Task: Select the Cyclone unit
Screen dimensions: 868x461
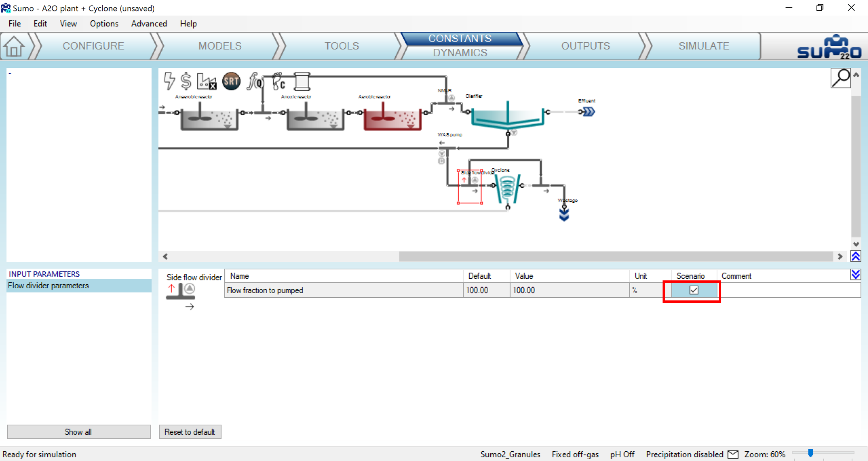Action: 508,189
